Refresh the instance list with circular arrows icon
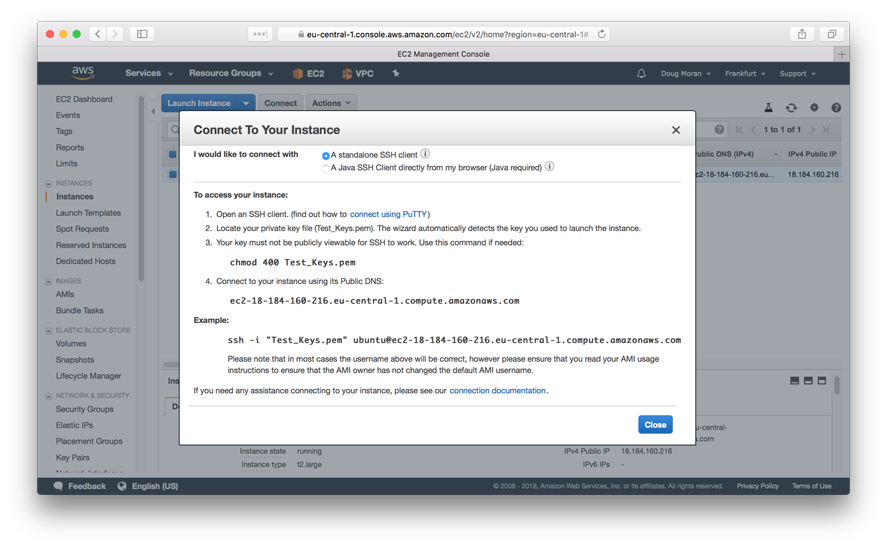Image resolution: width=887 pixels, height=548 pixels. (x=791, y=107)
